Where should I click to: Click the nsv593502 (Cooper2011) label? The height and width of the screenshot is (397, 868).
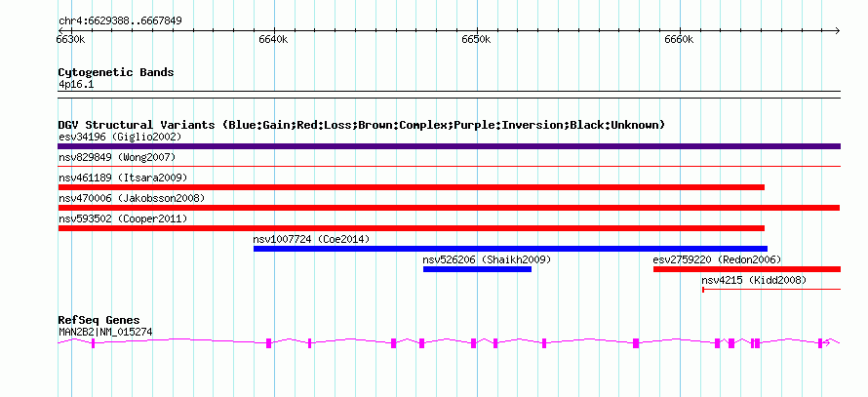coord(123,218)
